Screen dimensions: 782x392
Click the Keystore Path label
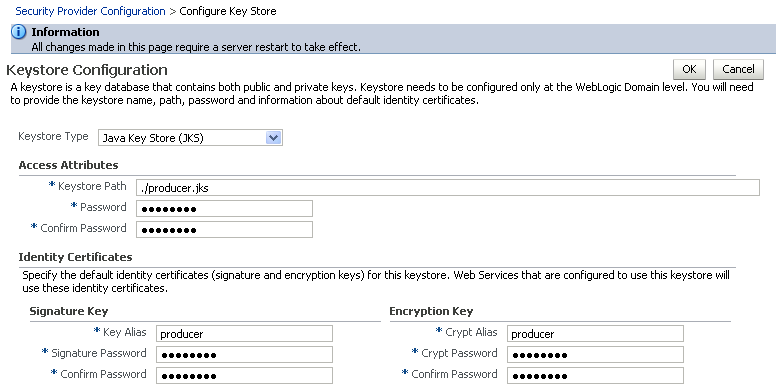[92, 186]
